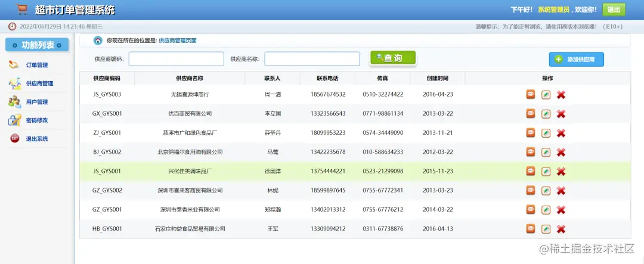The height and width of the screenshot is (264, 644).
Task: View details of 深圳市泰香米业有限公司
Action: coord(531,209)
